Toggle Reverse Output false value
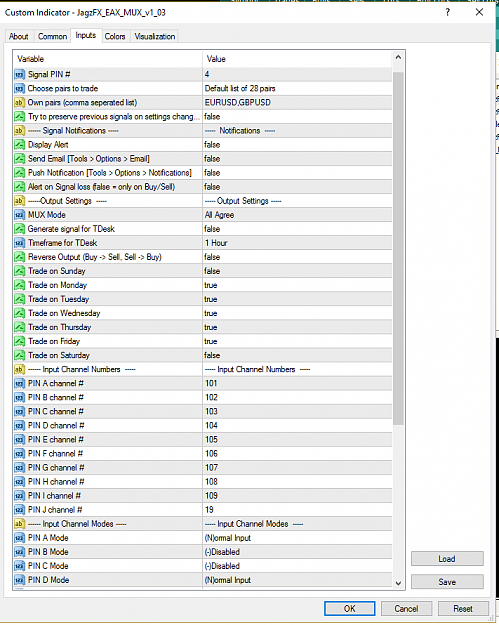 click(x=297, y=257)
